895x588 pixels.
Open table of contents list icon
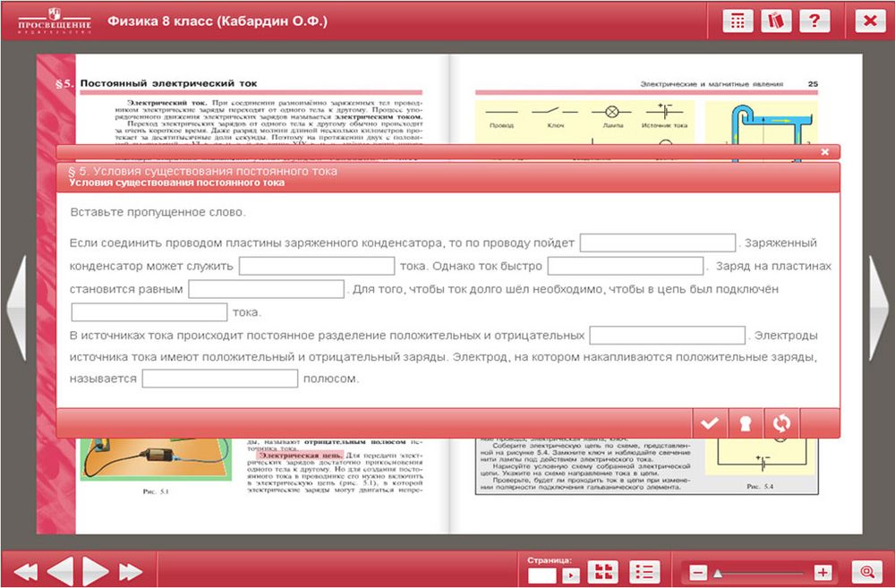(644, 572)
